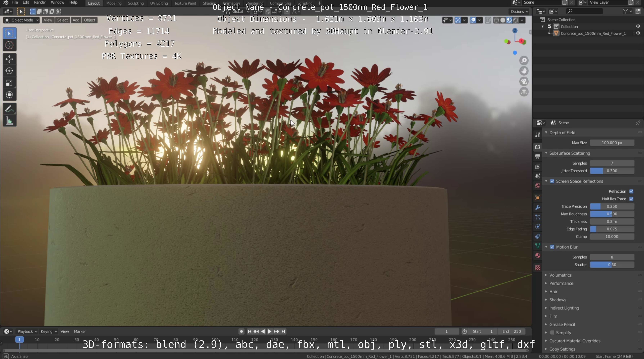Collapse the Depth of Field panel
This screenshot has width=644, height=359.
click(562, 133)
